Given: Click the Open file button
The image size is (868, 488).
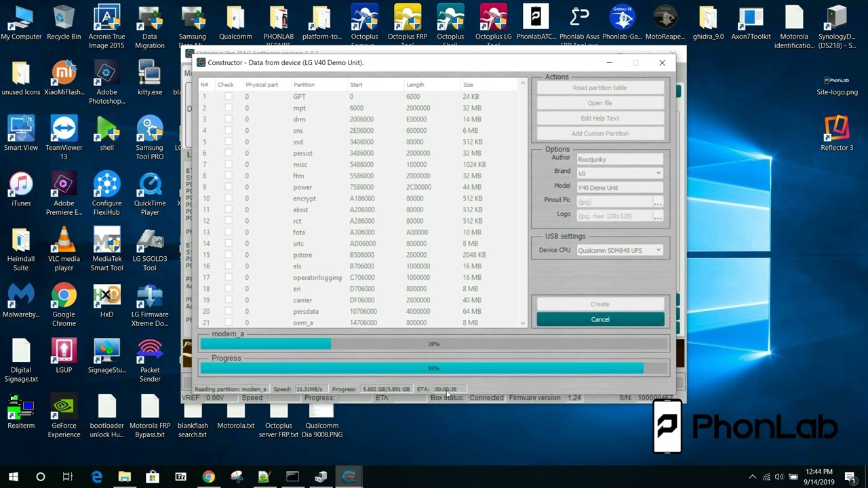Looking at the screenshot, I should tap(600, 103).
